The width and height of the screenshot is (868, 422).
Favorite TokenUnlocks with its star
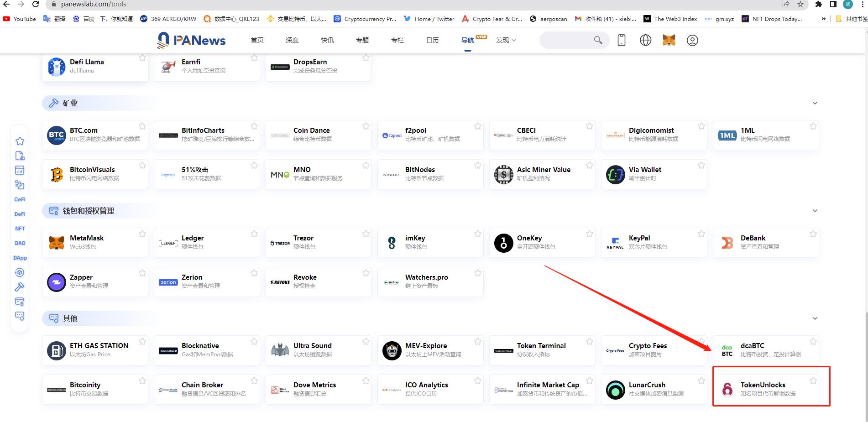pos(813,380)
